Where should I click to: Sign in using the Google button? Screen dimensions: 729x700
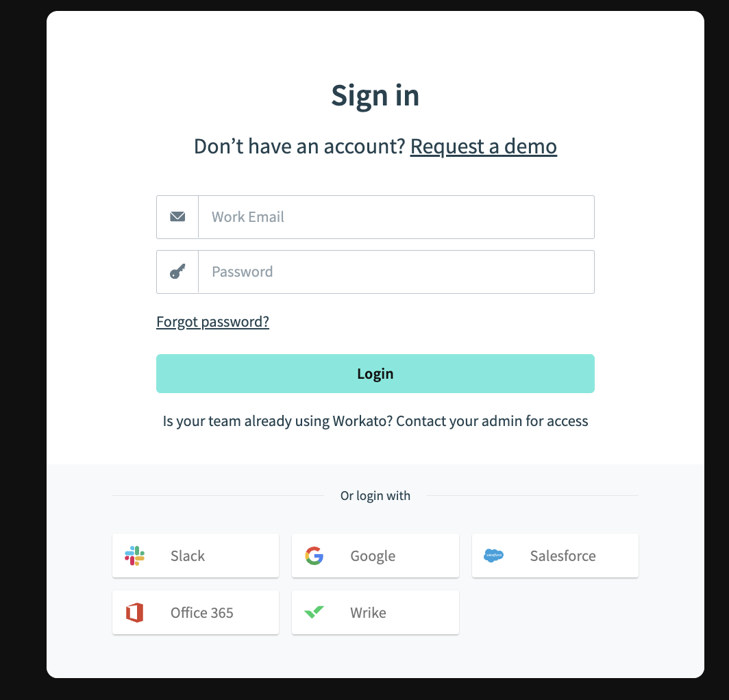tap(375, 555)
